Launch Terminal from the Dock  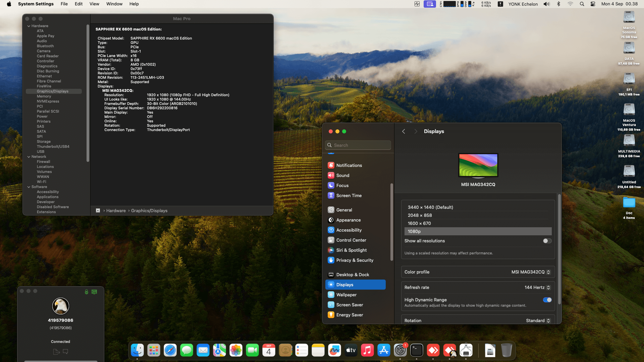(417, 351)
